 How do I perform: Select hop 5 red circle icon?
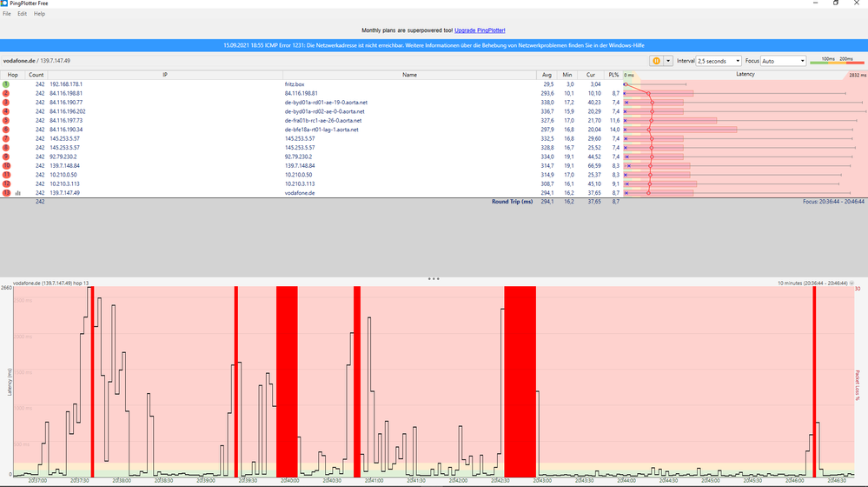(6, 120)
